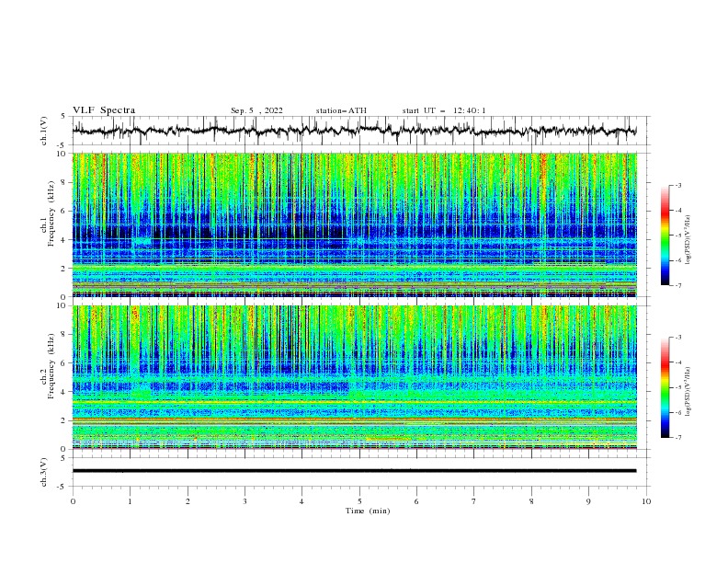Click the "ch.1(V)" waveform axis label

pos(44,131)
